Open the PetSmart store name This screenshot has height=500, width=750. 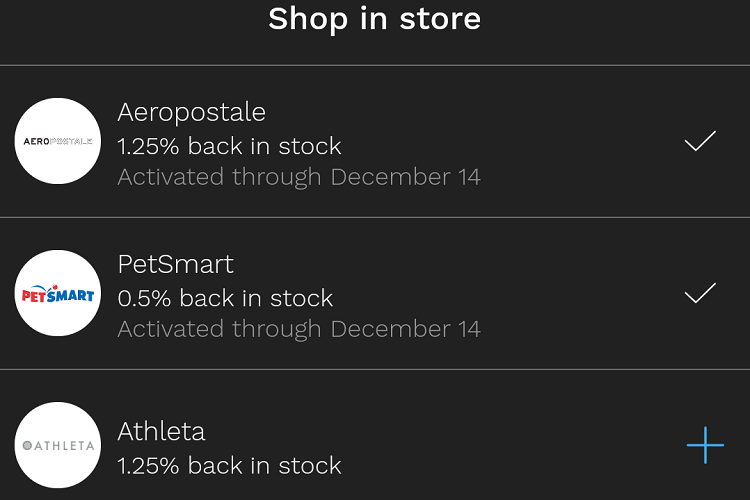point(176,264)
